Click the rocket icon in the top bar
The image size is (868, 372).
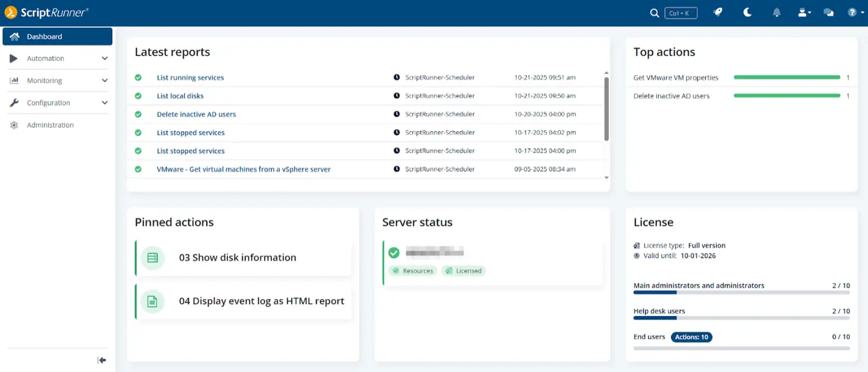[x=718, y=12]
